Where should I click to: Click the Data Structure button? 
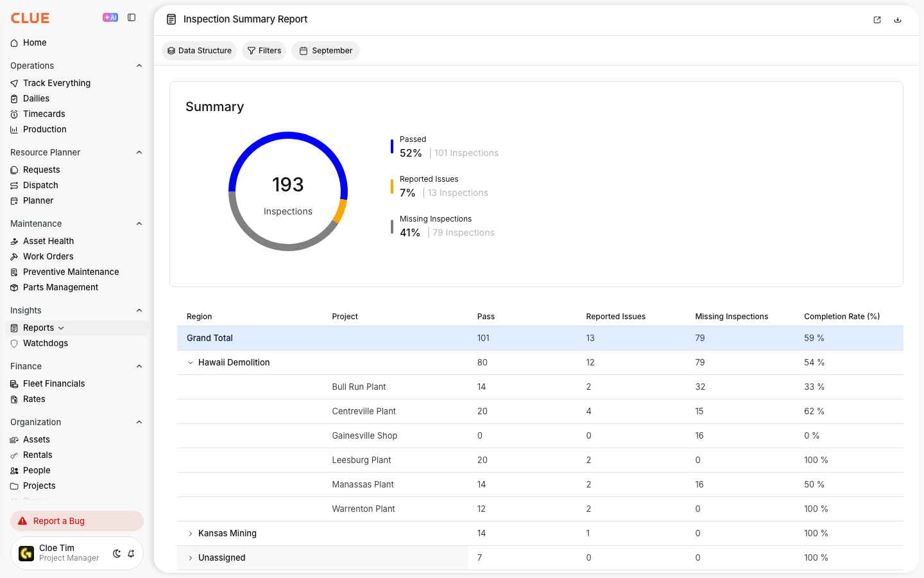(199, 51)
